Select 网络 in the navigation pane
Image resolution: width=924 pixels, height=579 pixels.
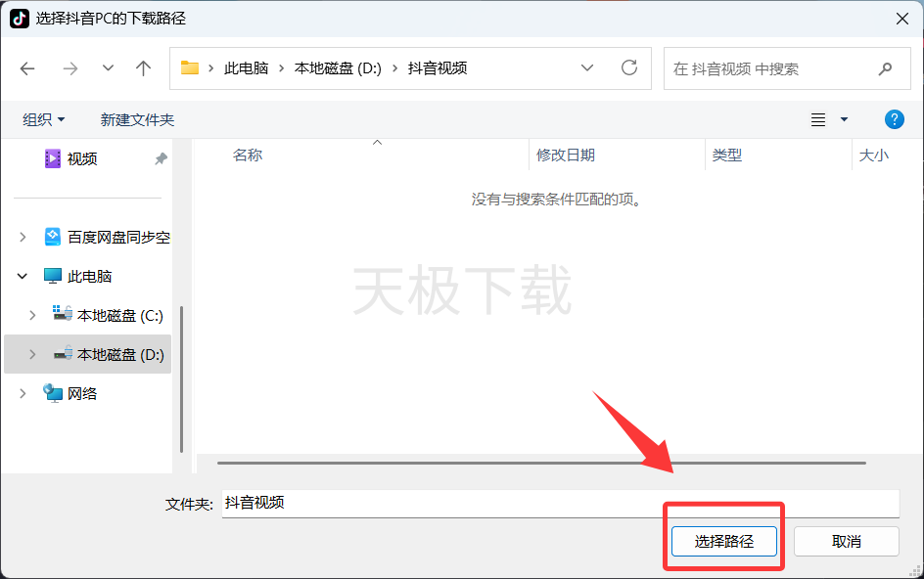point(70,393)
